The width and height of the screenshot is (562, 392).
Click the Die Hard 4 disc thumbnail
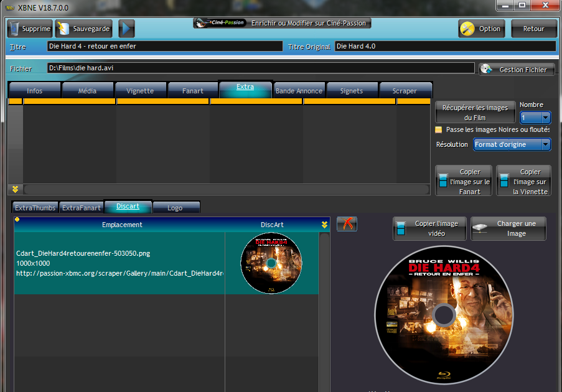pyautogui.click(x=271, y=263)
